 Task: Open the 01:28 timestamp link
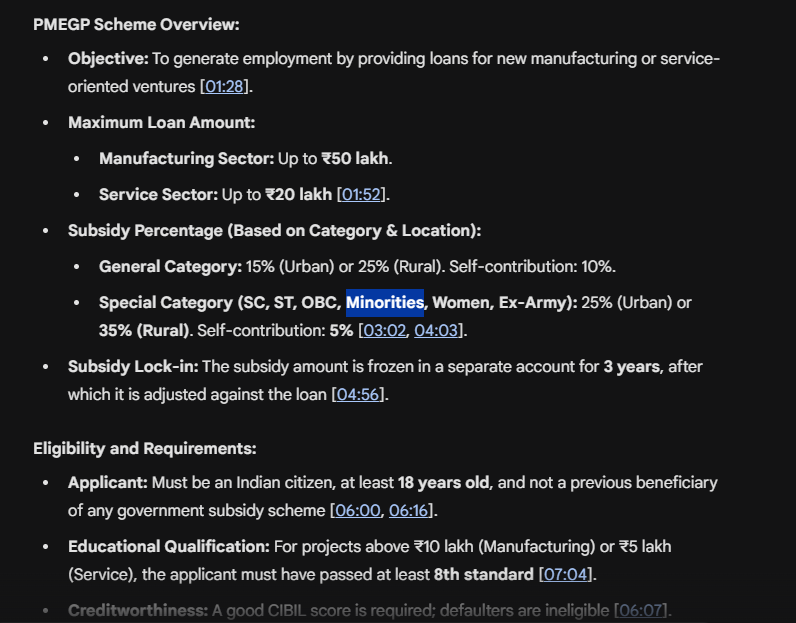224,87
